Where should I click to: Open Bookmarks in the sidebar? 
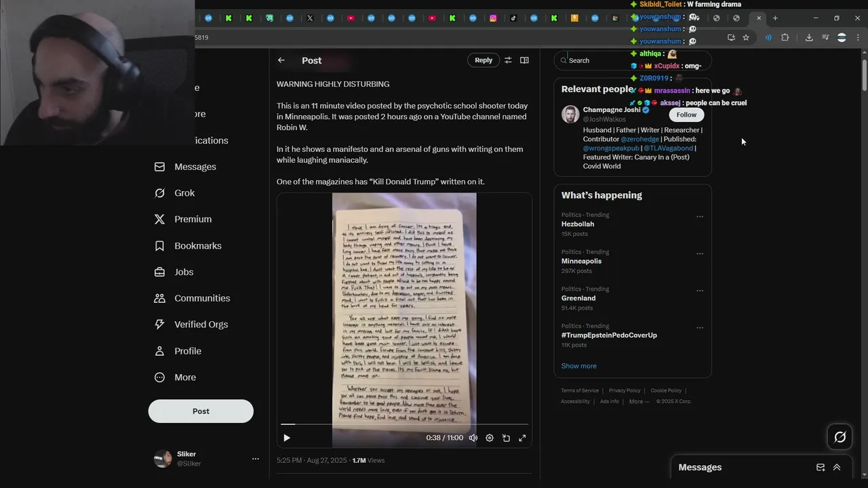197,245
